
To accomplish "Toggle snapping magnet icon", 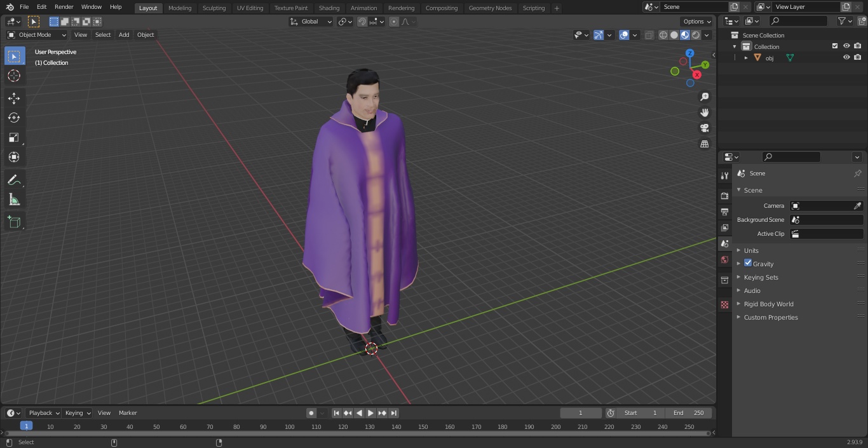I will click(362, 22).
